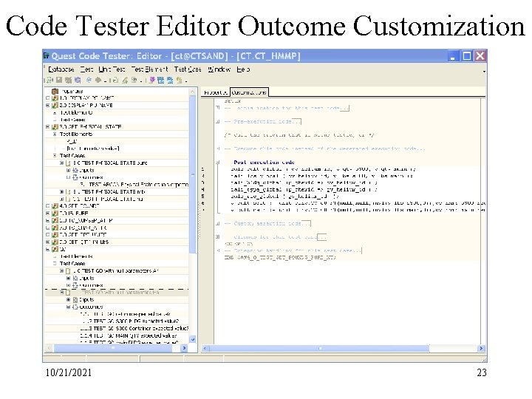Open the Window menu
The image size is (532, 399).
[x=219, y=69]
